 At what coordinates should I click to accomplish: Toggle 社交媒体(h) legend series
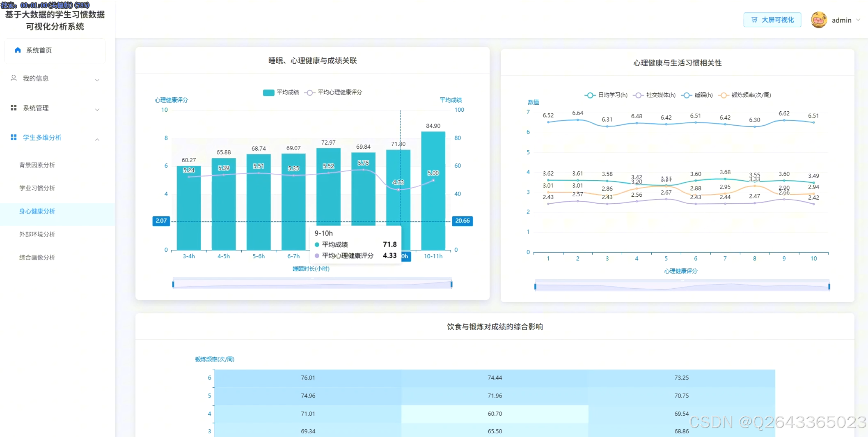click(654, 95)
